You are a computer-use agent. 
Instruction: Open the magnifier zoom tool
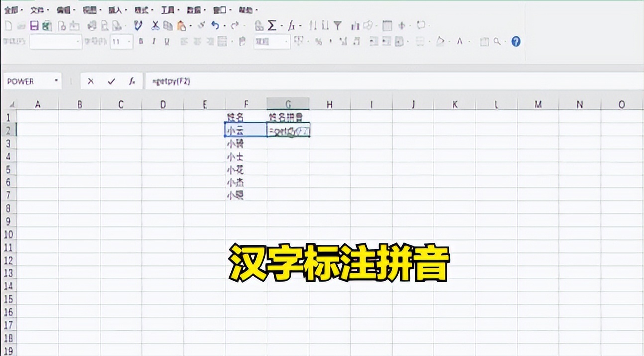pyautogui.click(x=497, y=42)
